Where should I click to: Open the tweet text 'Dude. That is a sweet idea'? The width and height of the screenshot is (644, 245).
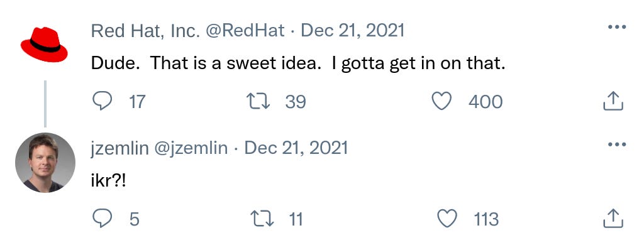pos(298,63)
